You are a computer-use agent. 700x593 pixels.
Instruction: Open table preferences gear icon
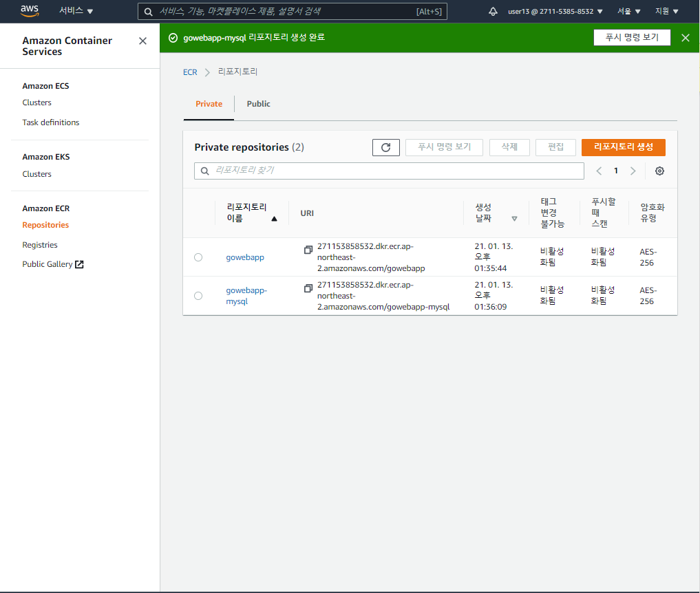[x=659, y=171]
